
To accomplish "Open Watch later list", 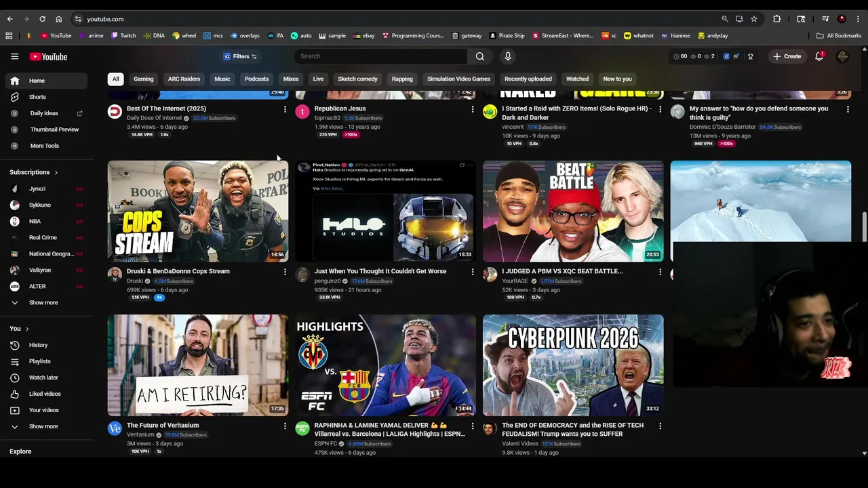I will 43,378.
